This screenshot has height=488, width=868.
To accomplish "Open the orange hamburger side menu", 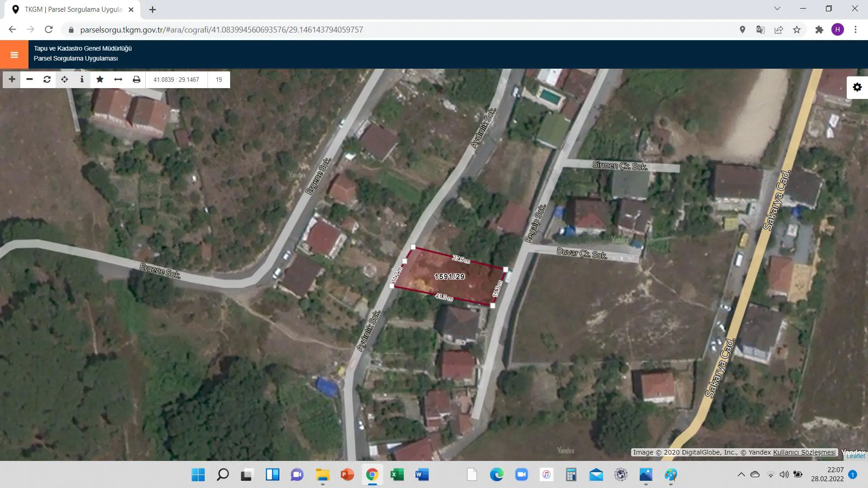I will [x=14, y=55].
